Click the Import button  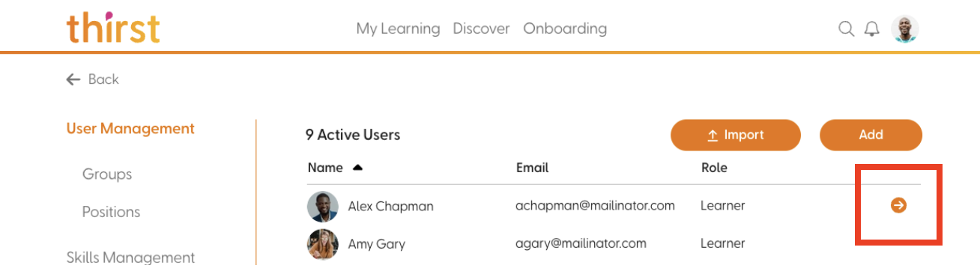[736, 136]
